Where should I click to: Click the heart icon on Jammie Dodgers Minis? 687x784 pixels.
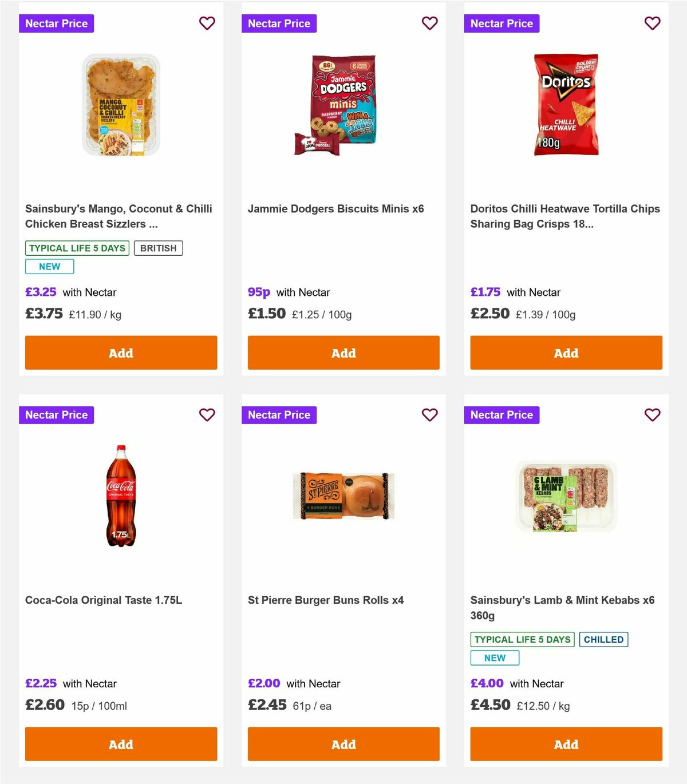point(430,23)
